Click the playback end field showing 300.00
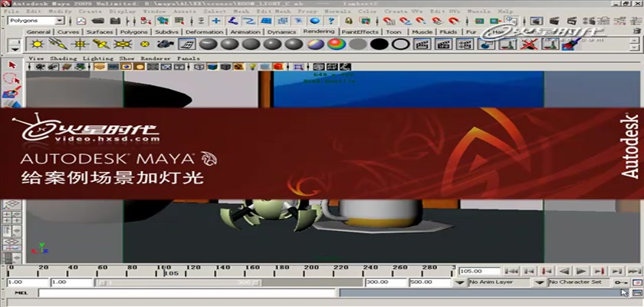This screenshot has width=644, height=307. 385,282
